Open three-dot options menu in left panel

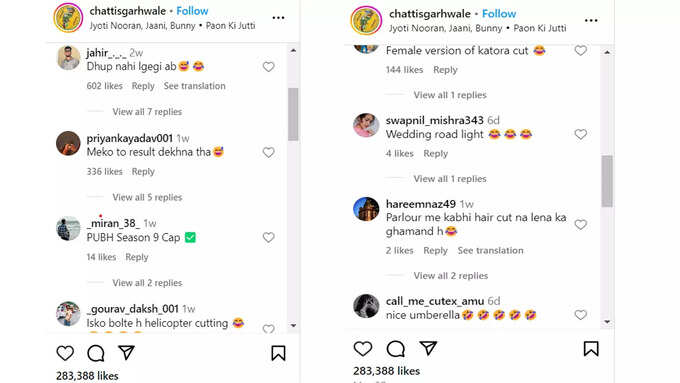click(278, 18)
